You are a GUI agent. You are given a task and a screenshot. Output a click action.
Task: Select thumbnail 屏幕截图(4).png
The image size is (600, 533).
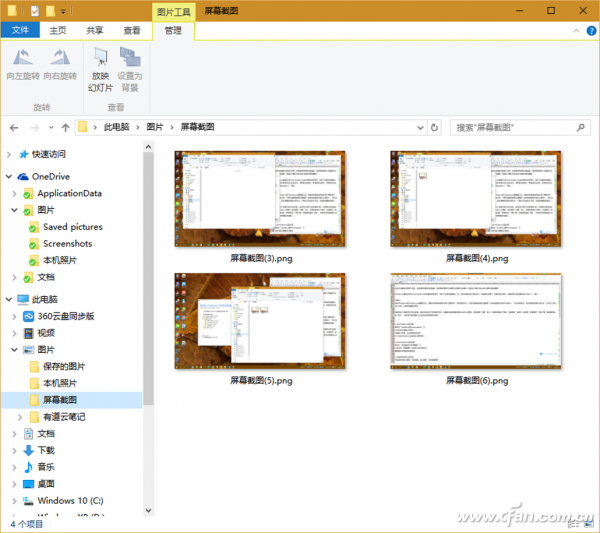[476, 199]
